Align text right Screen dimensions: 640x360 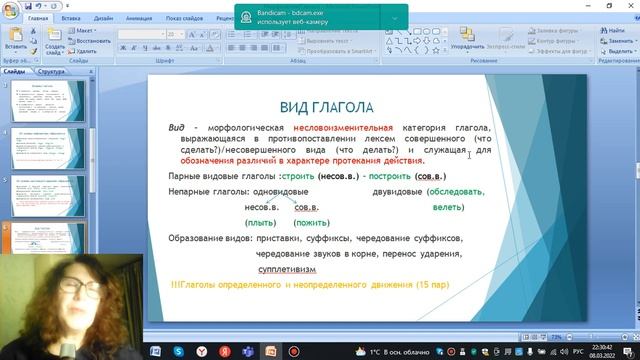(x=253, y=48)
